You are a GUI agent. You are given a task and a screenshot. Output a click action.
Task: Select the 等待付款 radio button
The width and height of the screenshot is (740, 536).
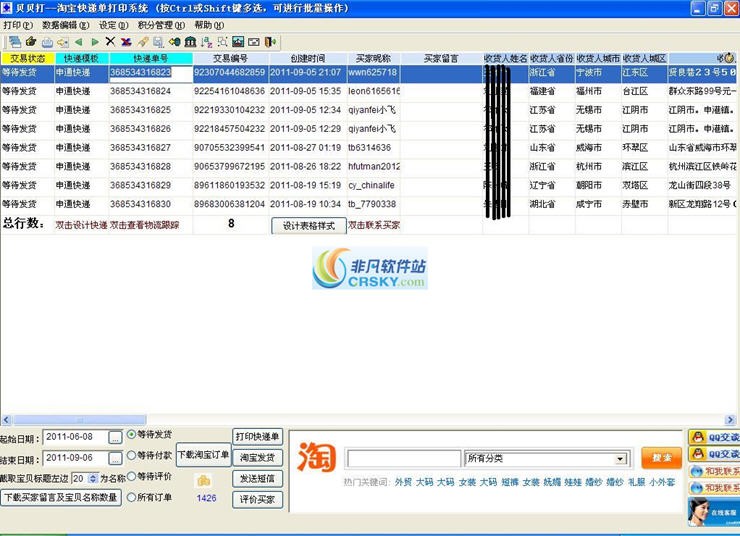[132, 455]
